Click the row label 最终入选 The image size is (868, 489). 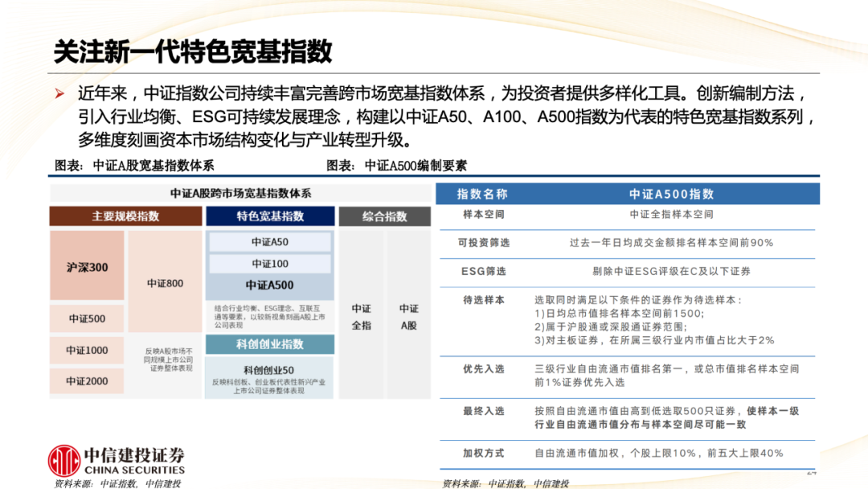(484, 411)
